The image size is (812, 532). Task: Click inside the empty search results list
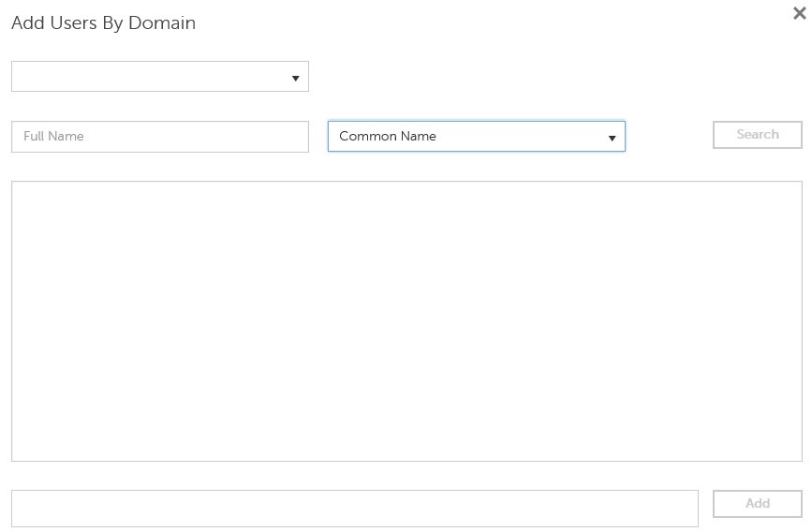406,320
